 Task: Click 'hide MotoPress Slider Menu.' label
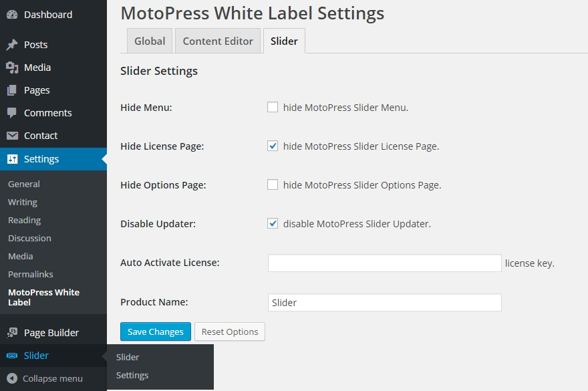[345, 108]
